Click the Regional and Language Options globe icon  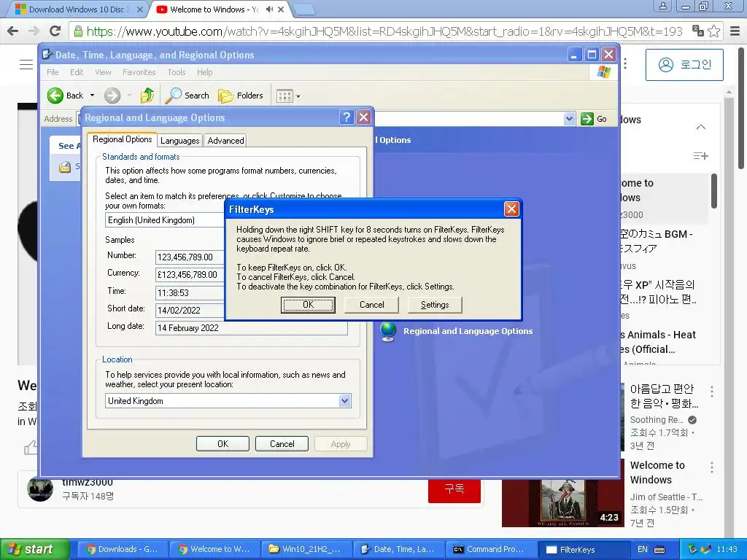[x=388, y=331]
